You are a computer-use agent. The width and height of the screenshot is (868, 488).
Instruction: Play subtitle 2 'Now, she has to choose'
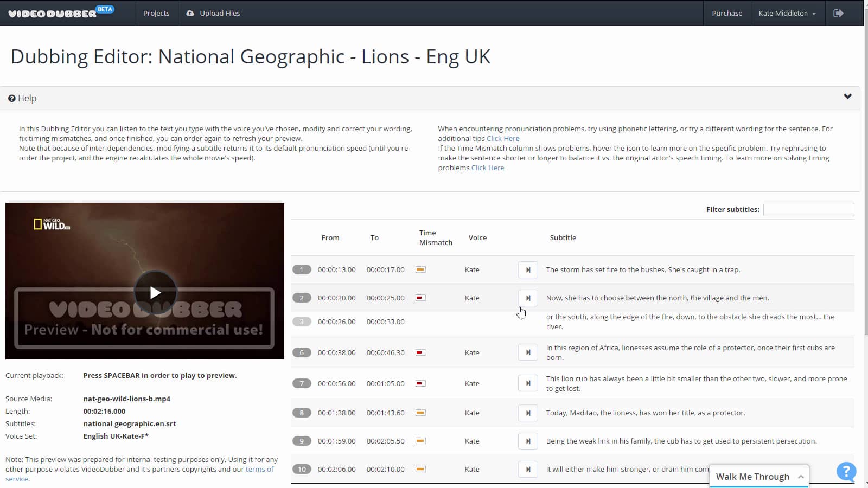(x=528, y=298)
